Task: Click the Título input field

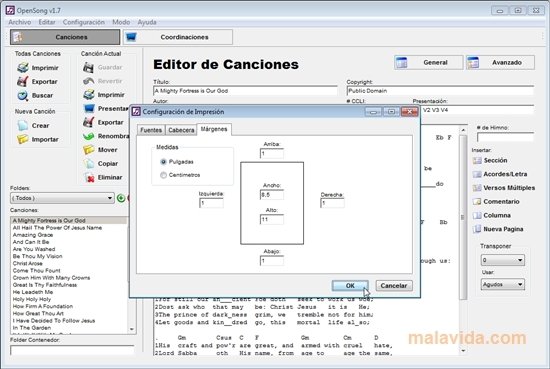Action: pos(245,91)
